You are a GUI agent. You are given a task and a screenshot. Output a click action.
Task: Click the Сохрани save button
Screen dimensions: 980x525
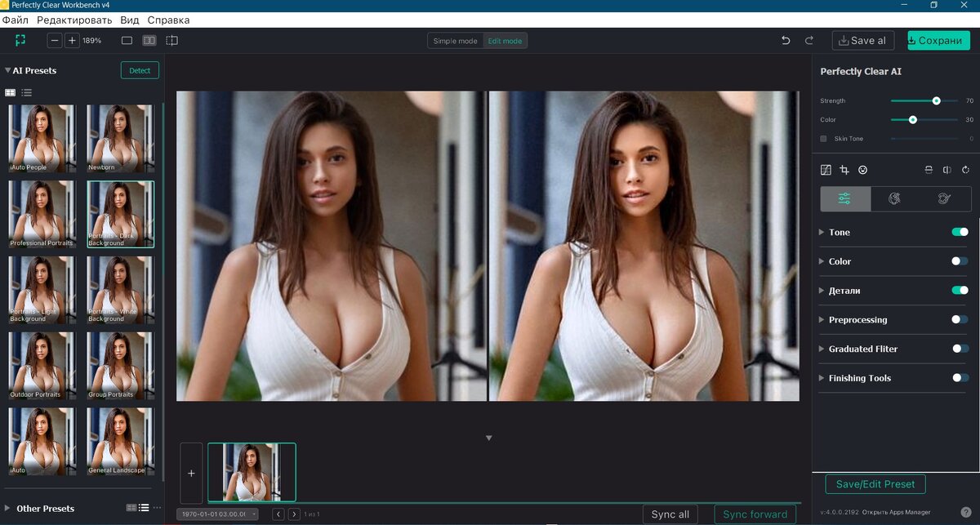(938, 40)
